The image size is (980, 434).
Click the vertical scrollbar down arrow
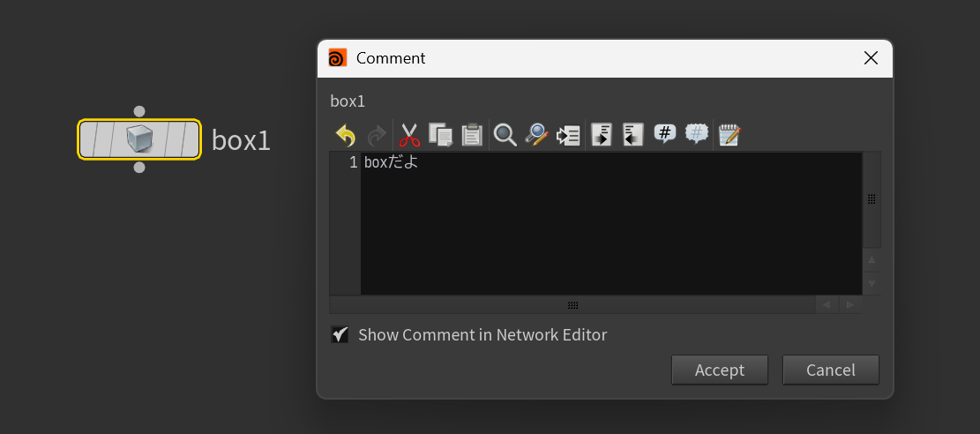[872, 283]
